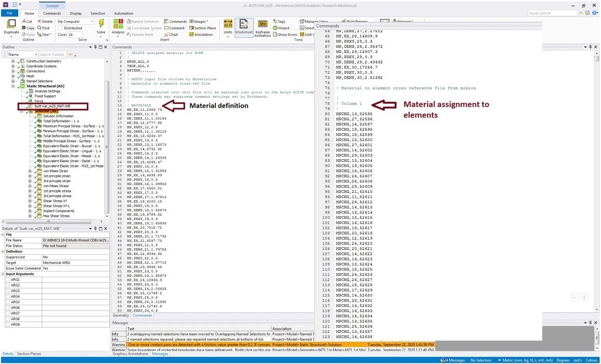Insert a Comment
This screenshot has width=601, height=364.
tap(174, 28)
